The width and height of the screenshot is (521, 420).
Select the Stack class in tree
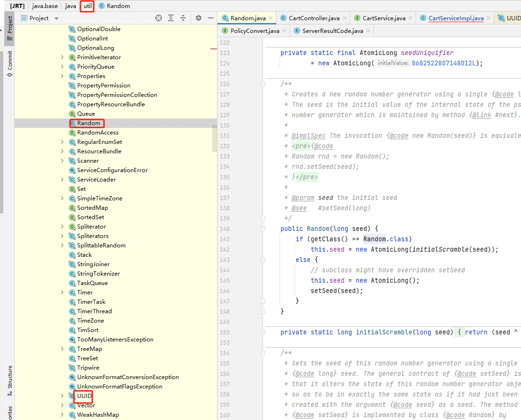[x=84, y=254]
